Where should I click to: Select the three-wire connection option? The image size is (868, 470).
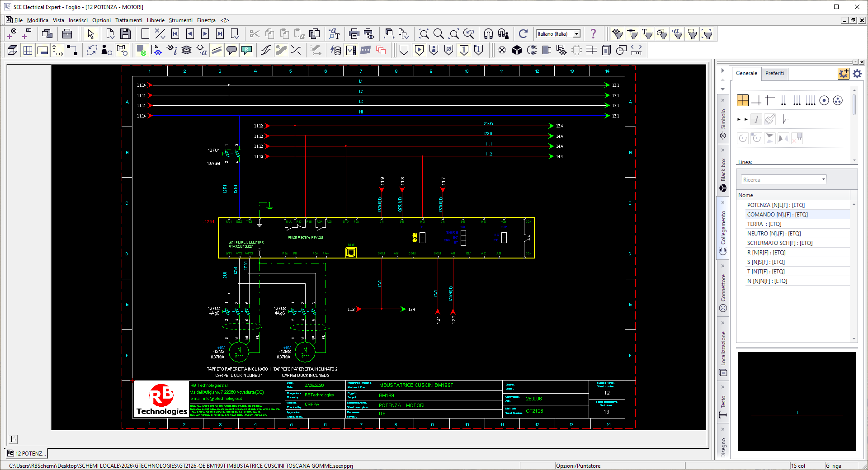point(797,100)
